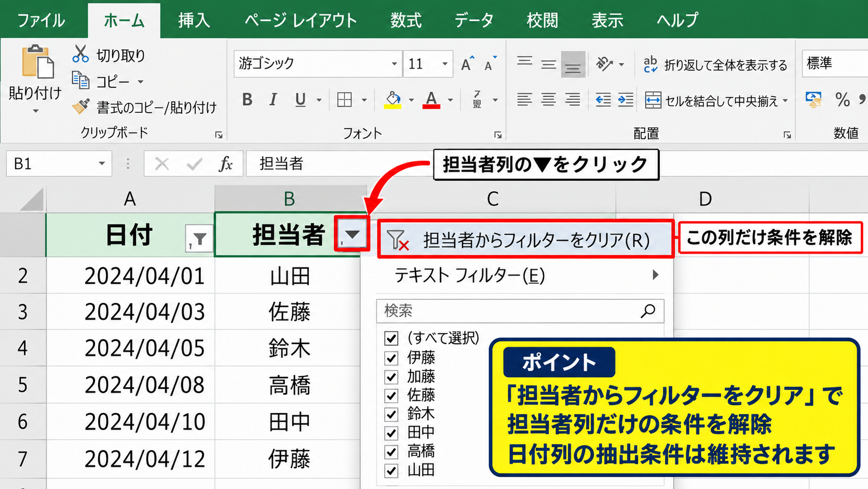The width and height of the screenshot is (868, 489).
Task: Open the フォント group dialog launcher
Action: tap(498, 135)
